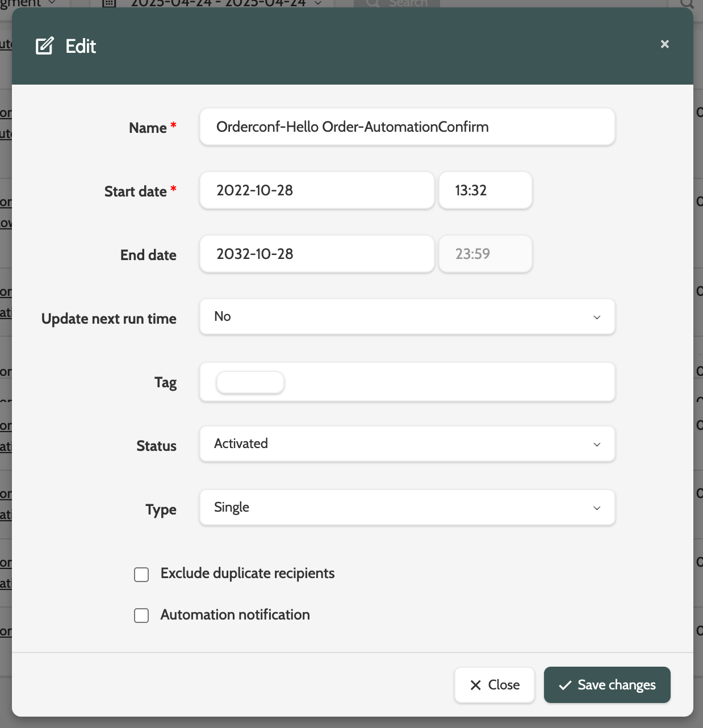Image resolution: width=703 pixels, height=728 pixels.
Task: Click the Edit pencil icon in header
Action: 45,46
